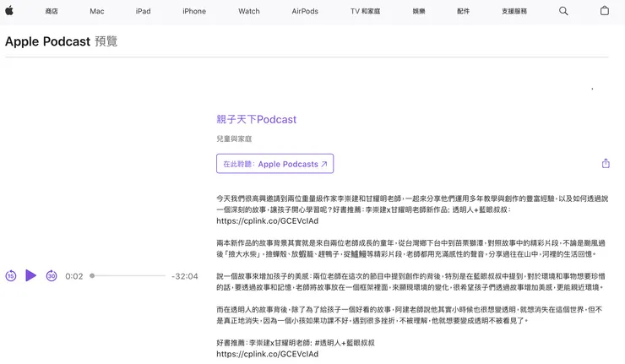This screenshot has width=625, height=364.
Task: Open the search magnifier icon
Action: [x=563, y=11]
